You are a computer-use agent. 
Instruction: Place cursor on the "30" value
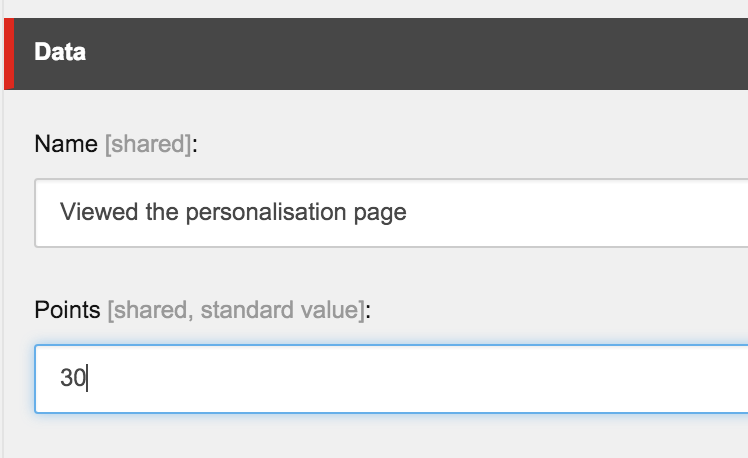coord(72,378)
